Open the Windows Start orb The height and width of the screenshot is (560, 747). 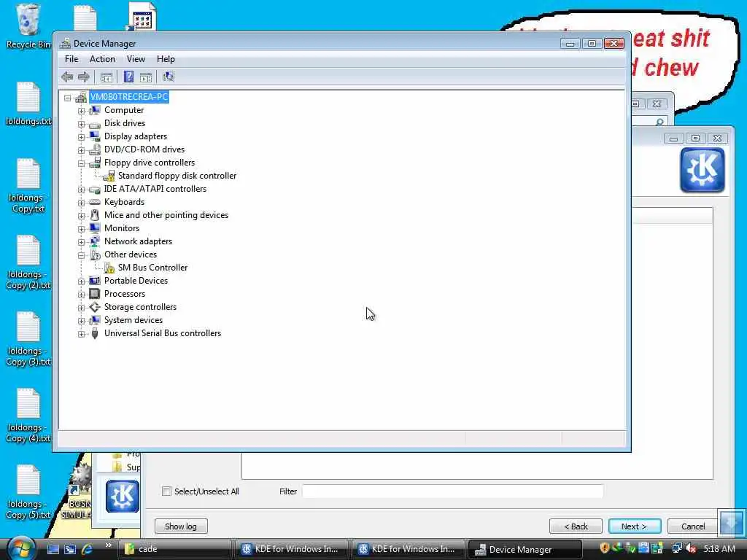click(21, 548)
